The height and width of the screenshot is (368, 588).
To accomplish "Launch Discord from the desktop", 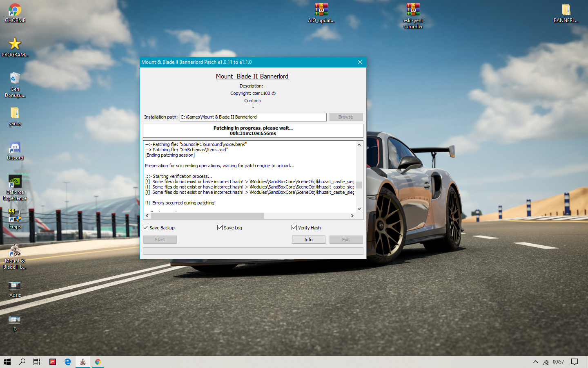I will [x=15, y=151].
